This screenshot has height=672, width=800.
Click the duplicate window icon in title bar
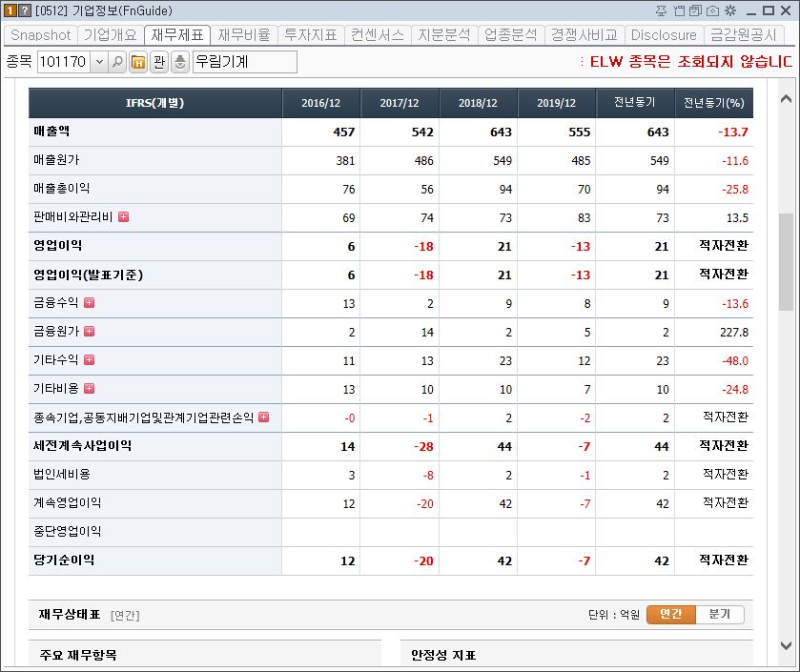(695, 10)
